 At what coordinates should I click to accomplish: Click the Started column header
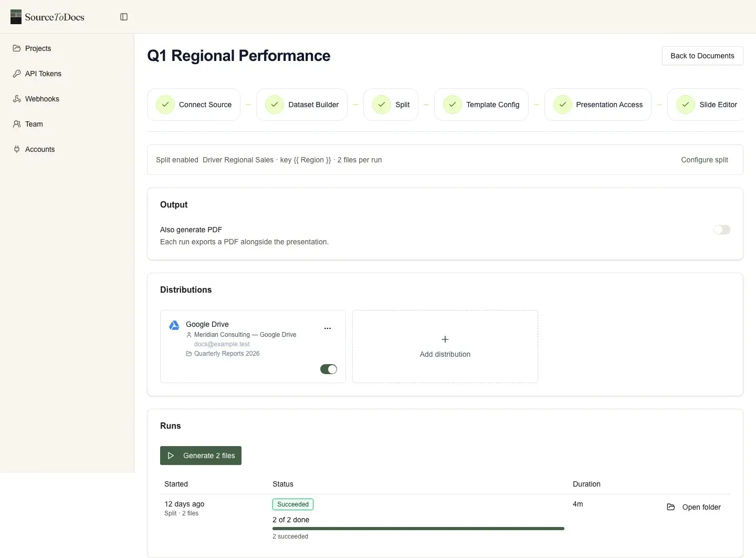[176, 484]
